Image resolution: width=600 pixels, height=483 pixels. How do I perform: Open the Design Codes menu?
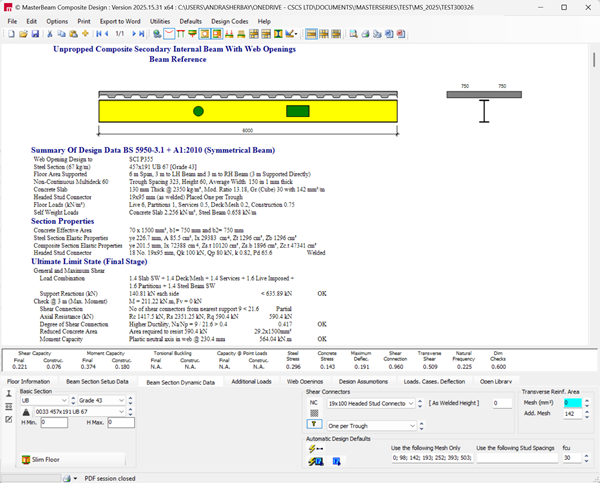[x=230, y=21]
